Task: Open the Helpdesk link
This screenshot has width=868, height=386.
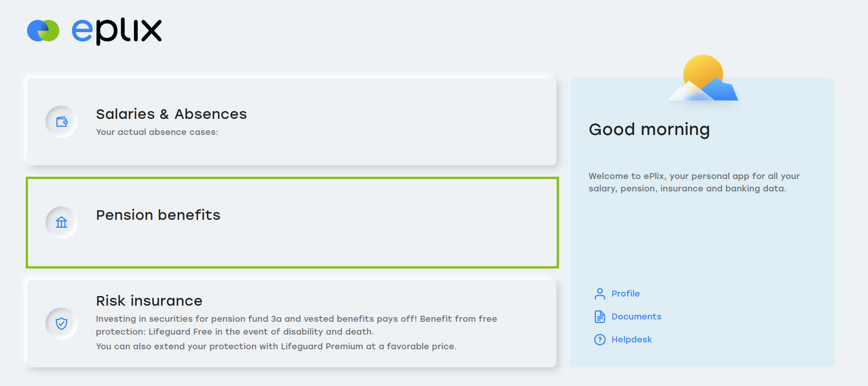Action: pos(632,340)
